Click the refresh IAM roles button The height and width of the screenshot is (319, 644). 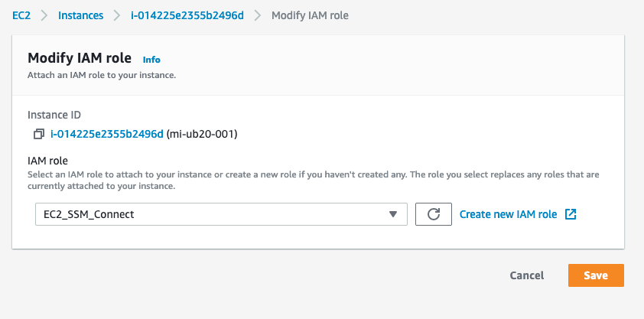tap(433, 214)
